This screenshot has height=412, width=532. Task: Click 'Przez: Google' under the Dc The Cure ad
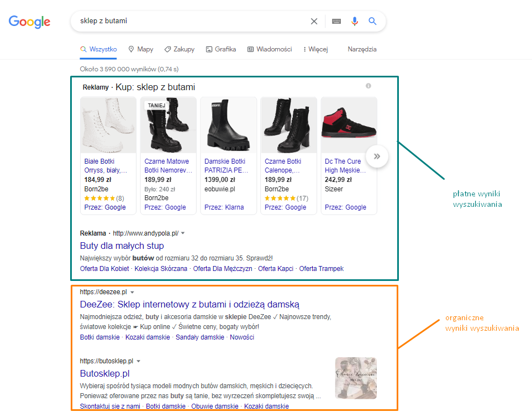click(345, 207)
